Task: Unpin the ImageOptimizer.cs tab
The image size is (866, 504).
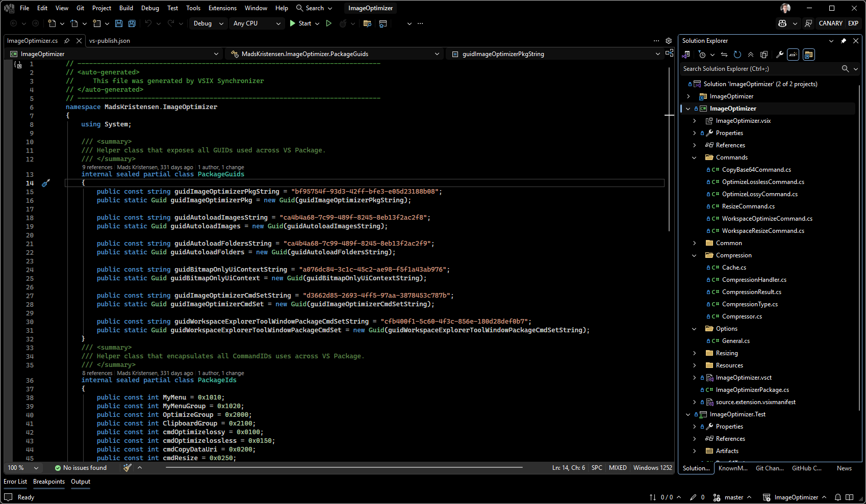Action: point(67,41)
